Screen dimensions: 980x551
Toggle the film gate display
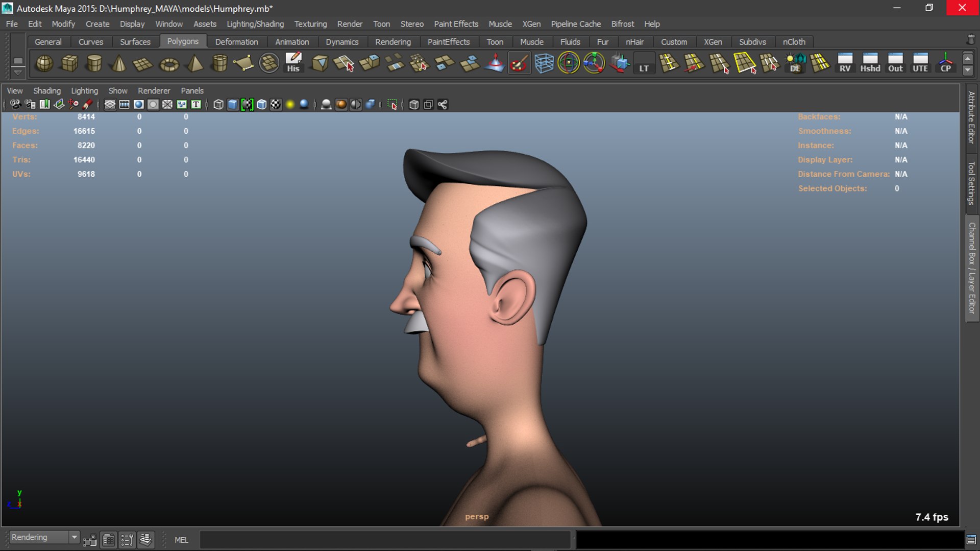(124, 105)
